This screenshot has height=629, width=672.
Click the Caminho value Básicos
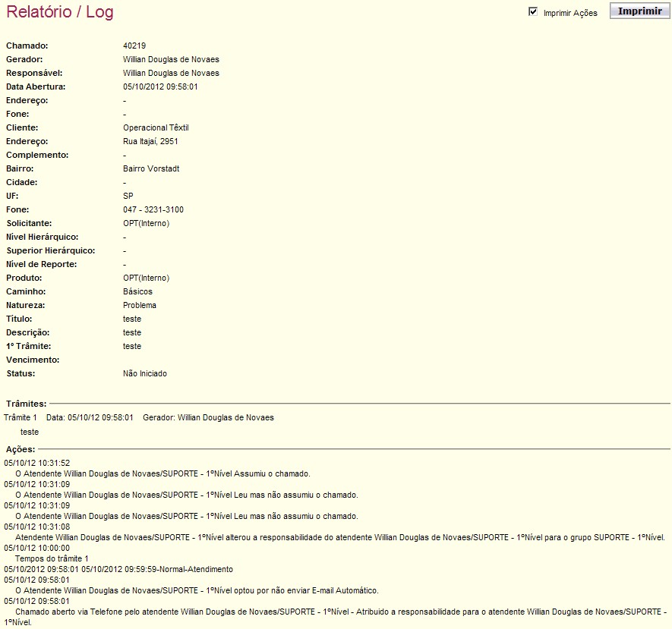click(137, 291)
